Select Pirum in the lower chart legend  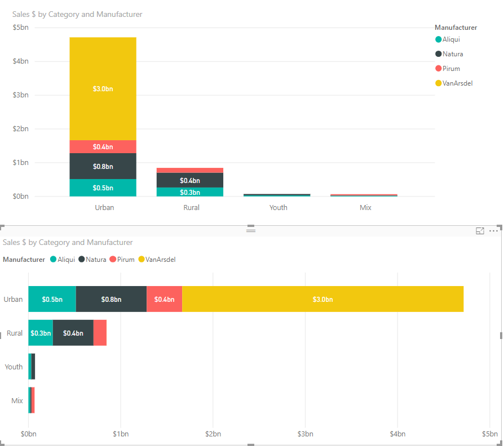pos(122,260)
